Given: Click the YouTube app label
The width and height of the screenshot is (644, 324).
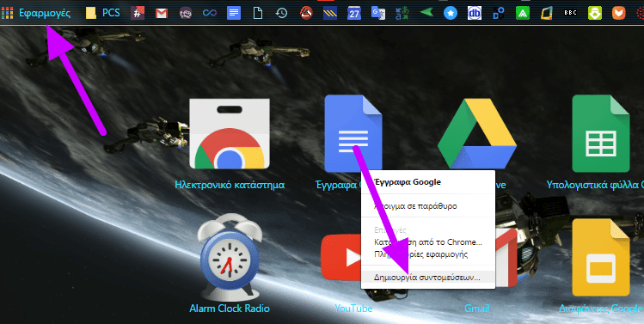Looking at the screenshot, I should click(353, 308).
